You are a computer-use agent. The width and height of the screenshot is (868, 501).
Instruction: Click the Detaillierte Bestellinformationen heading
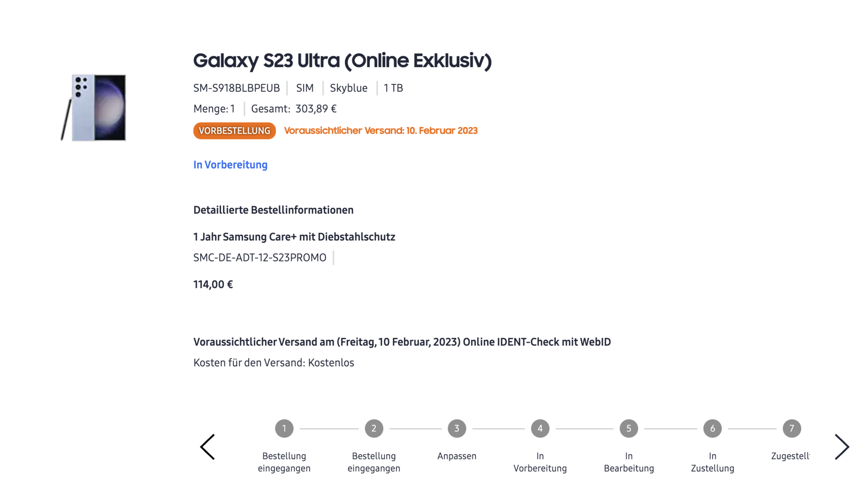pos(273,210)
